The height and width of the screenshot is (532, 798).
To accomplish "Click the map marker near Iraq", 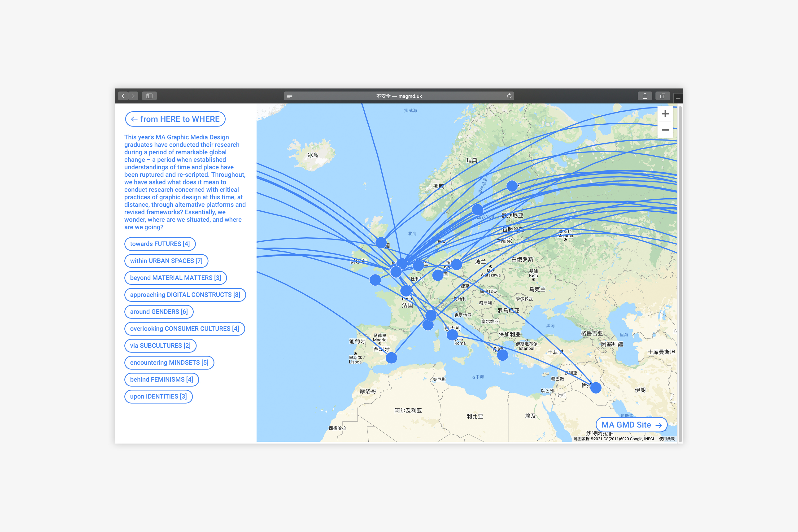I will point(596,388).
